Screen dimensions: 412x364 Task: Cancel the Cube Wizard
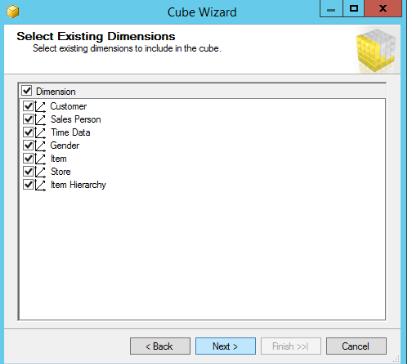coord(356,346)
